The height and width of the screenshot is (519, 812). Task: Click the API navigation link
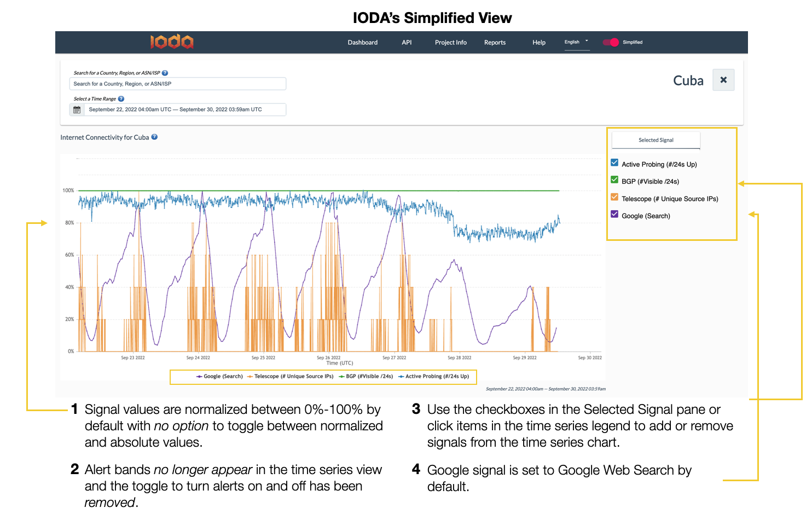click(407, 43)
